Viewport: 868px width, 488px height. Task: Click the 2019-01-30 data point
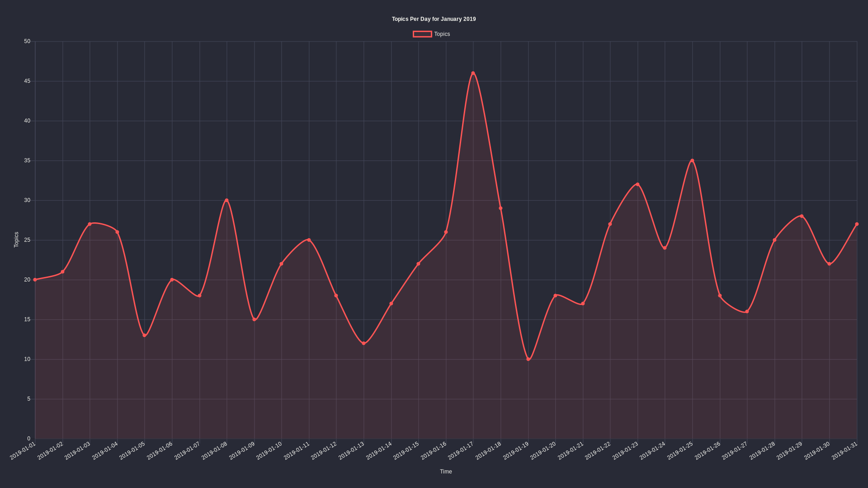(x=830, y=264)
